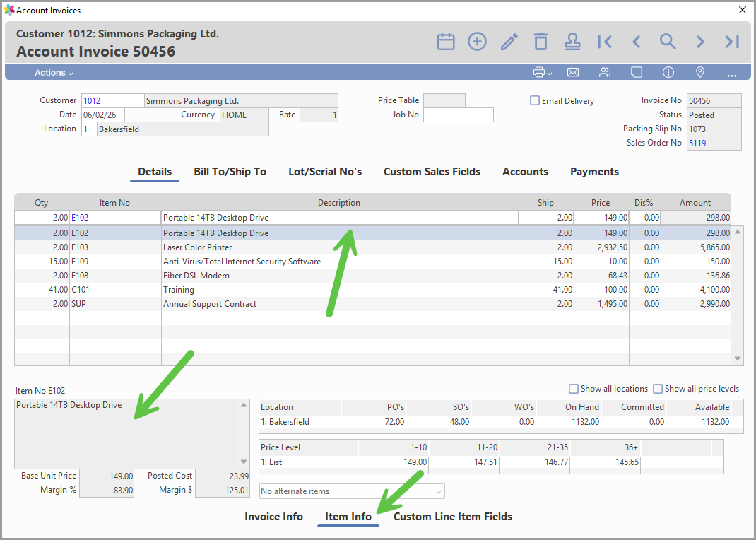Viewport: 756px width, 540px height.
Task: Go to previous invoice arrow
Action: 637,42
